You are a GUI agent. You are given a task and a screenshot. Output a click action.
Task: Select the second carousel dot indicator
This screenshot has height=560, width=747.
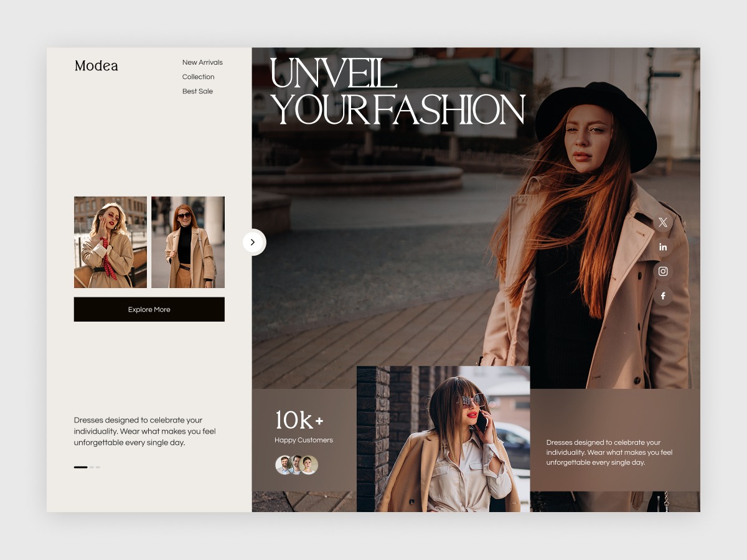pyautogui.click(x=92, y=467)
